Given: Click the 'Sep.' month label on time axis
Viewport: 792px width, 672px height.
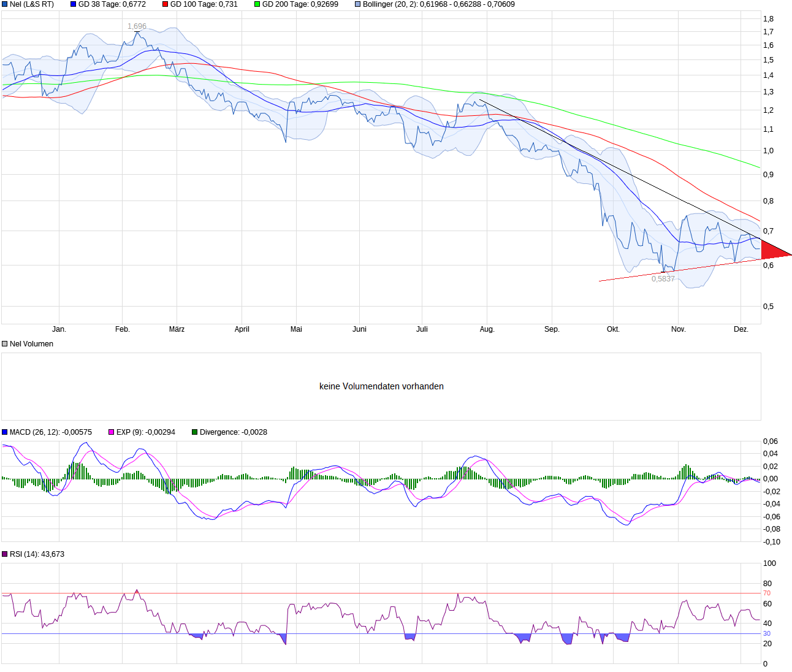Looking at the screenshot, I should (x=552, y=329).
